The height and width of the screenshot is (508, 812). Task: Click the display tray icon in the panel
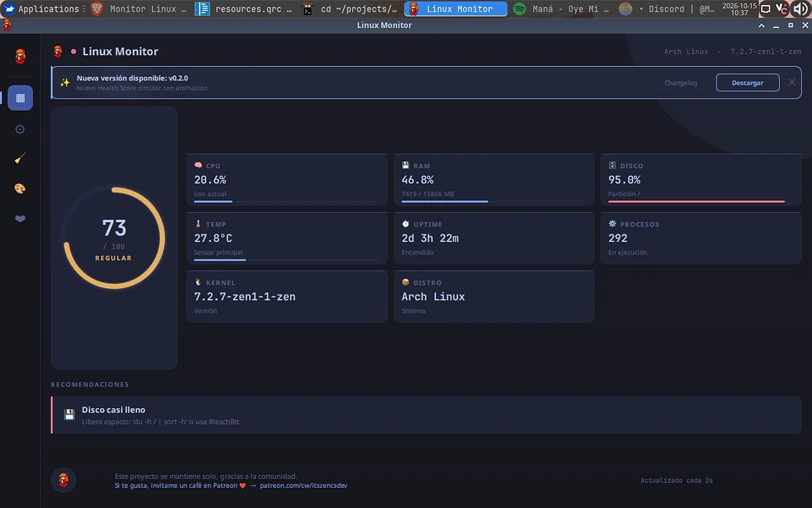click(765, 9)
